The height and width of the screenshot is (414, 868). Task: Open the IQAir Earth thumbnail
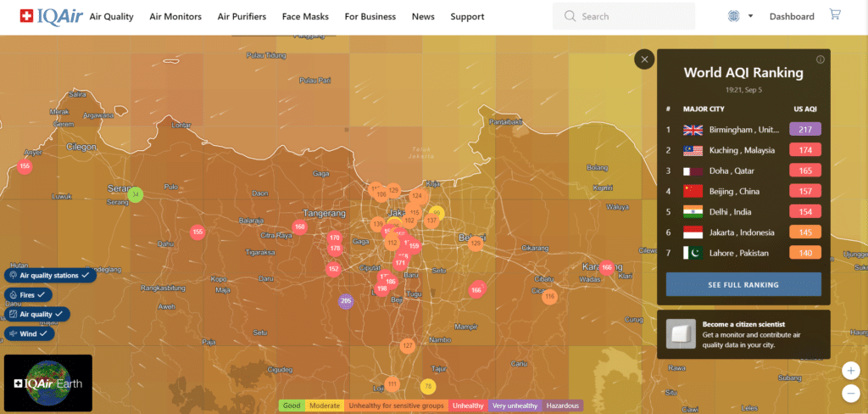pyautogui.click(x=48, y=383)
